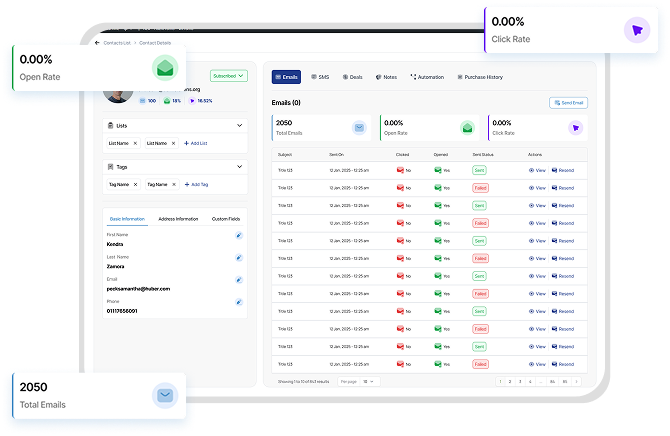670x436 pixels.
Task: Select the Address Information tab
Action: tap(176, 218)
